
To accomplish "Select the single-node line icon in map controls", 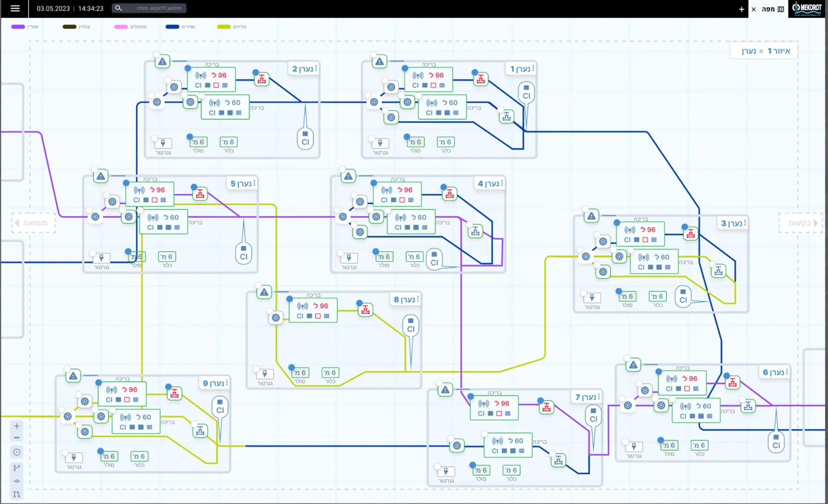I will (x=17, y=481).
